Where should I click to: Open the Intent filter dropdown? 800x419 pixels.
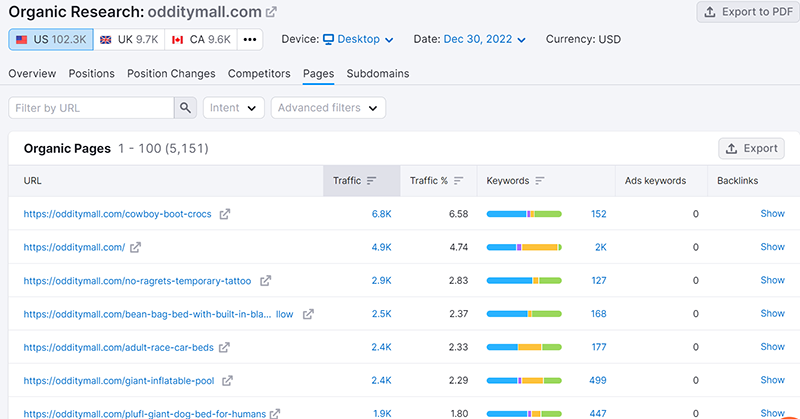234,108
